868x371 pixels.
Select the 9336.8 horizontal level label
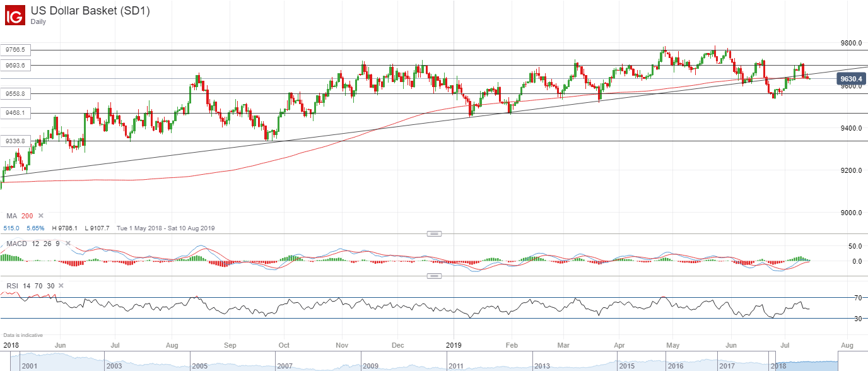tap(15, 141)
